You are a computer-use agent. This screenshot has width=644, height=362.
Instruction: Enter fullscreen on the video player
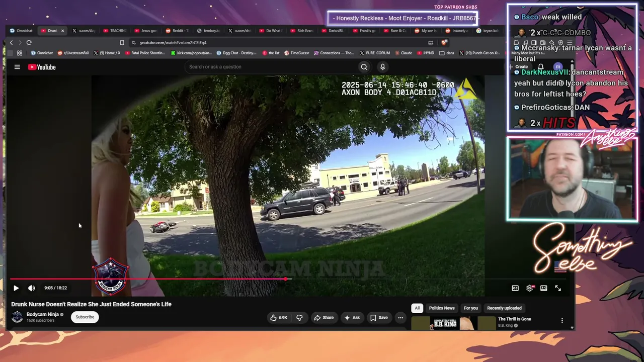tap(558, 288)
